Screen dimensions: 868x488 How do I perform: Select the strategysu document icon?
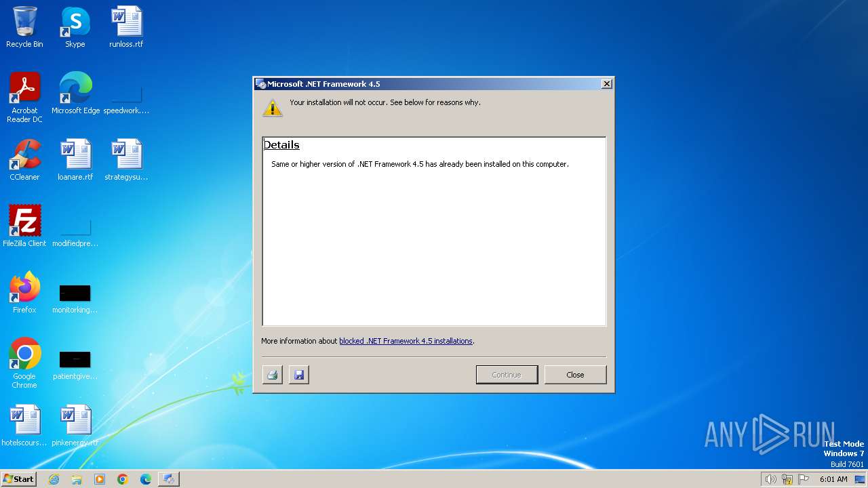pyautogui.click(x=126, y=160)
